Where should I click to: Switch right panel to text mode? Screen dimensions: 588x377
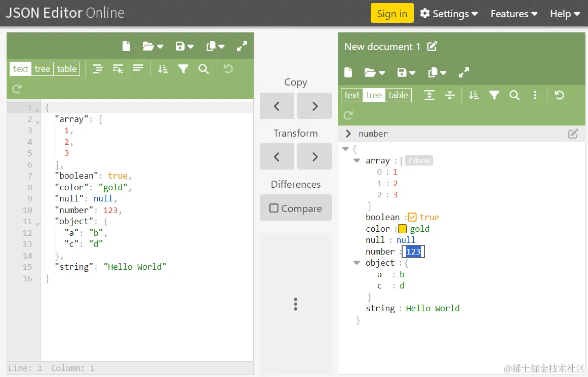click(x=352, y=95)
